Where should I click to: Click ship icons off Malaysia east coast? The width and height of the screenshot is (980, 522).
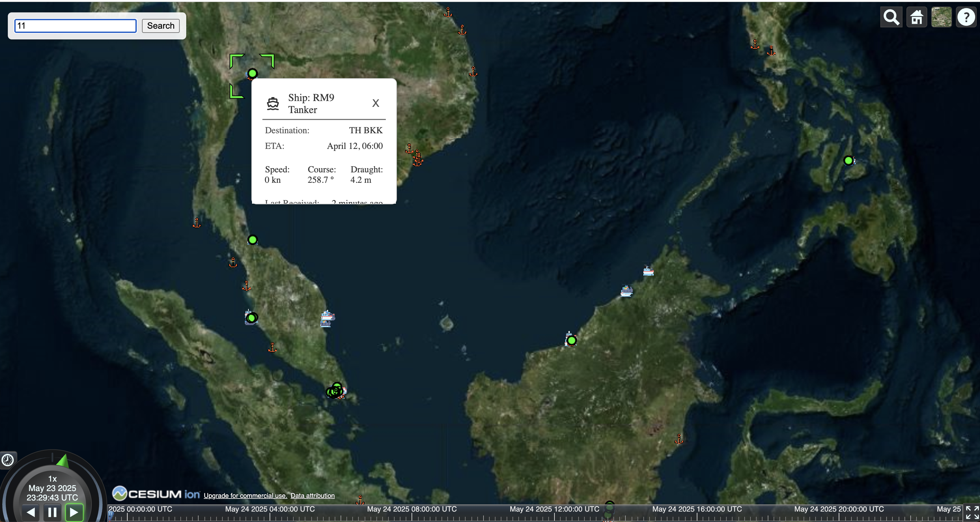327,319
